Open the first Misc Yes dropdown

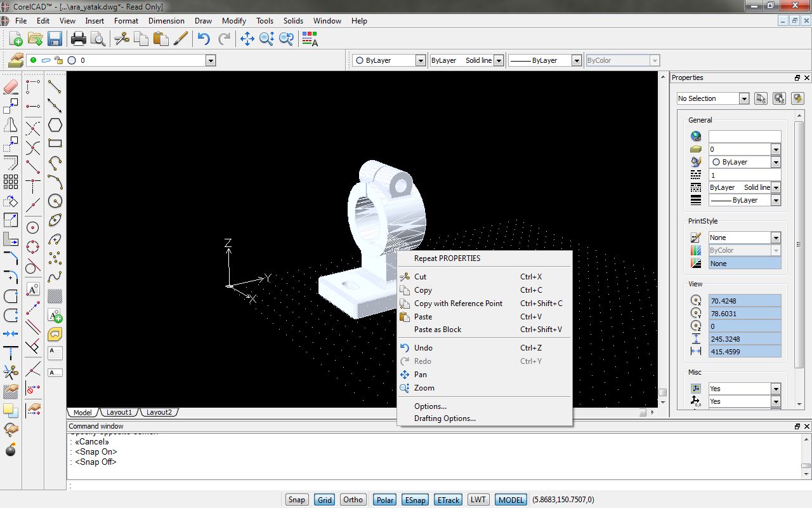pyautogui.click(x=775, y=389)
